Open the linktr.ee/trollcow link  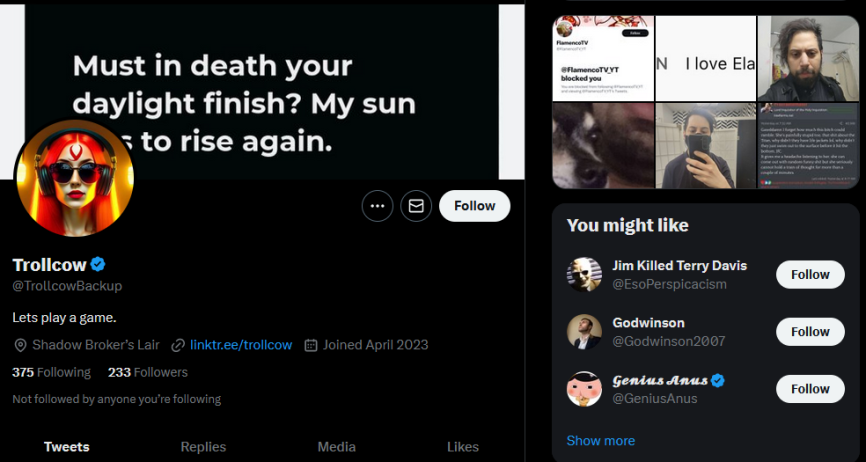[x=240, y=345]
